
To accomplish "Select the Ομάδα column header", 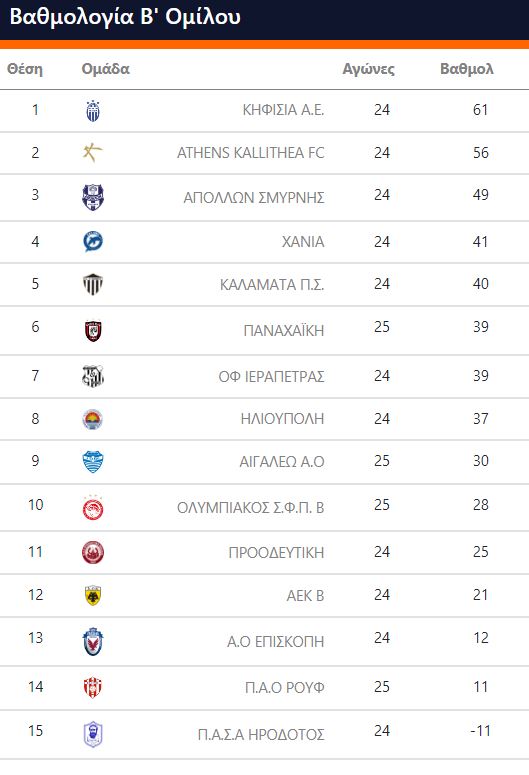I will [105, 69].
